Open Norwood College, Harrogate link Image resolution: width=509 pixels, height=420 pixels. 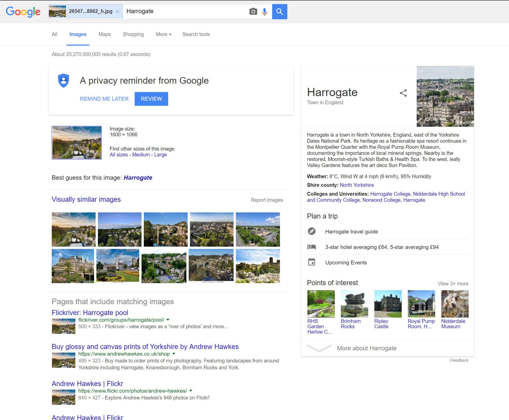pyautogui.click(x=394, y=200)
